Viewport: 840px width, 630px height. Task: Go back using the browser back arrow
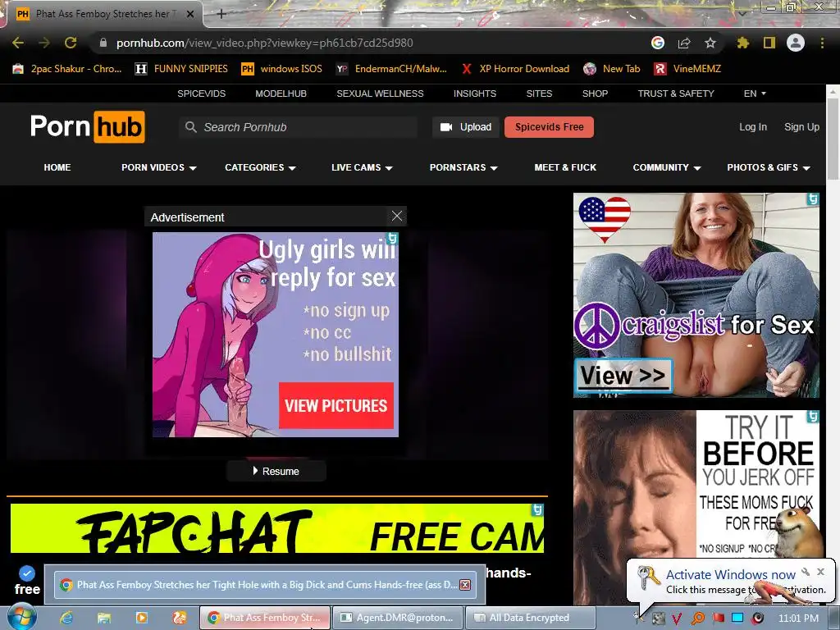pyautogui.click(x=18, y=43)
